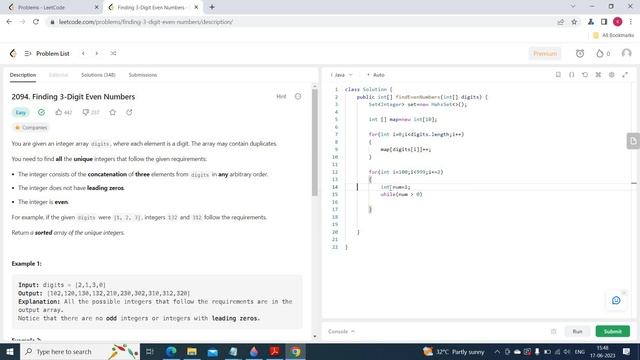
Task: Open the Submissions tab
Action: tap(142, 75)
